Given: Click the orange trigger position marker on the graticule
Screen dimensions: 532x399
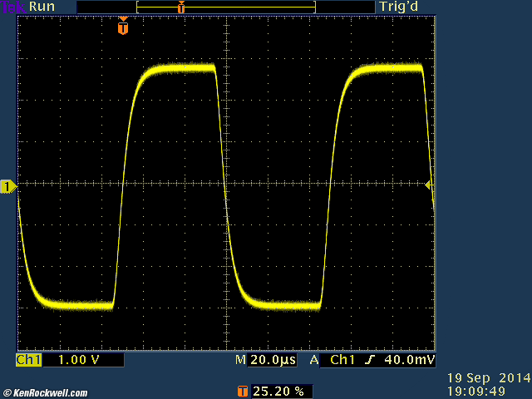Looking at the screenshot, I should pyautogui.click(x=123, y=26).
